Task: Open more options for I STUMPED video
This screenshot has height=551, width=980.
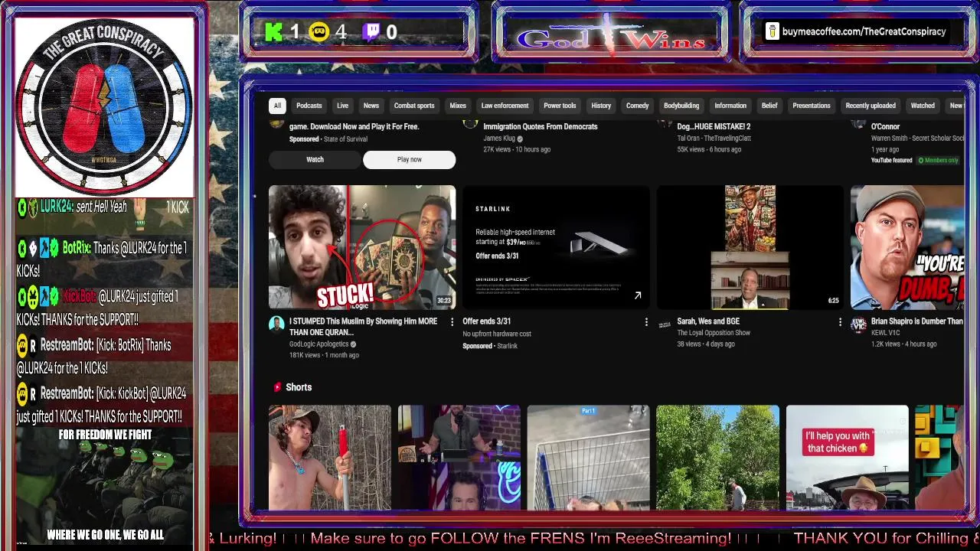Action: click(x=452, y=322)
